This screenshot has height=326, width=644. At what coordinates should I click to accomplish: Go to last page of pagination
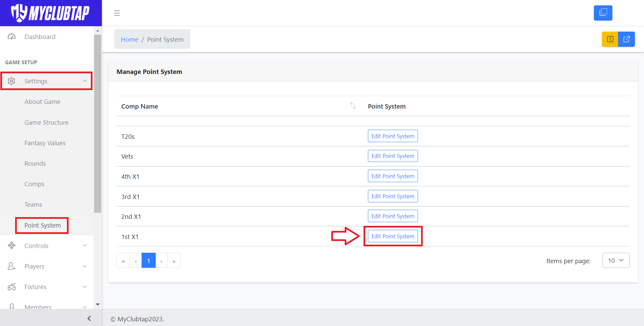[174, 260]
